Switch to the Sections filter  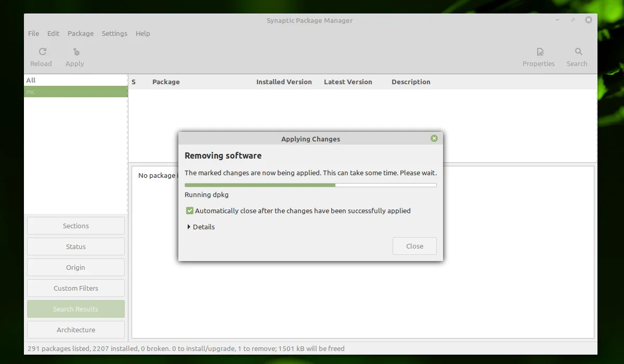pos(76,226)
